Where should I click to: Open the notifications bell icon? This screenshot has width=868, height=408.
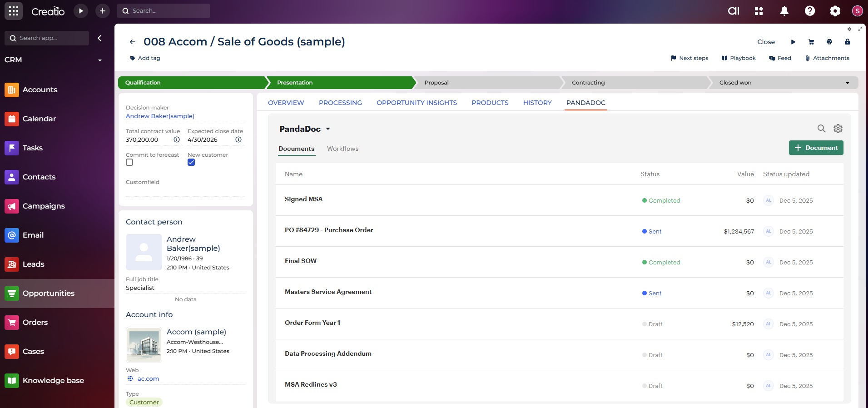pos(784,11)
